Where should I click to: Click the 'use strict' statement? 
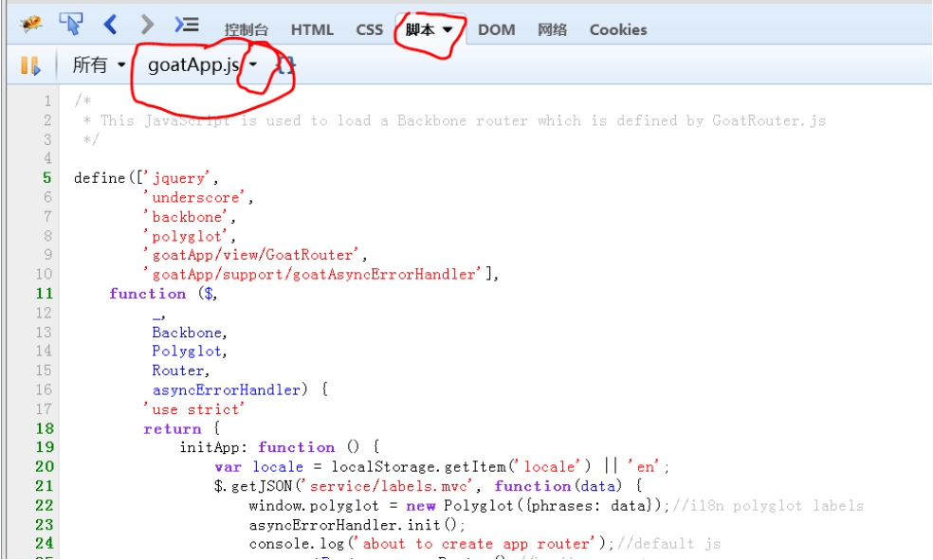tap(194, 409)
